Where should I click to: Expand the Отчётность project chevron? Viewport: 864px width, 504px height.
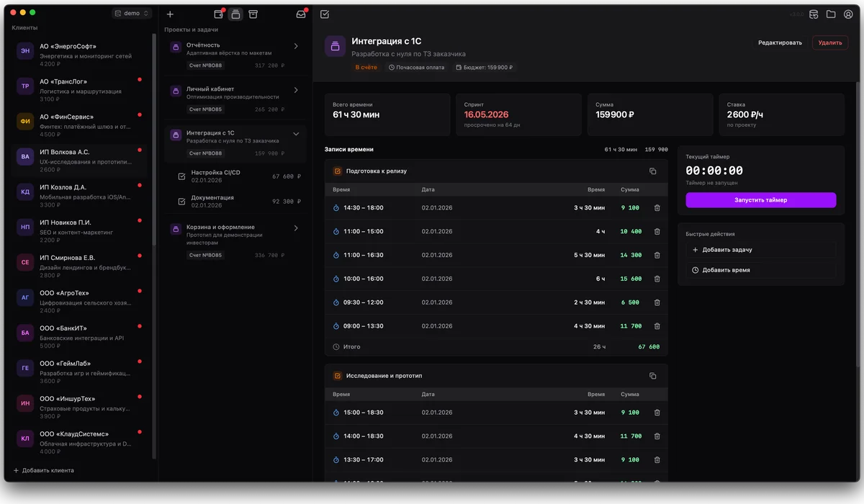coord(296,46)
